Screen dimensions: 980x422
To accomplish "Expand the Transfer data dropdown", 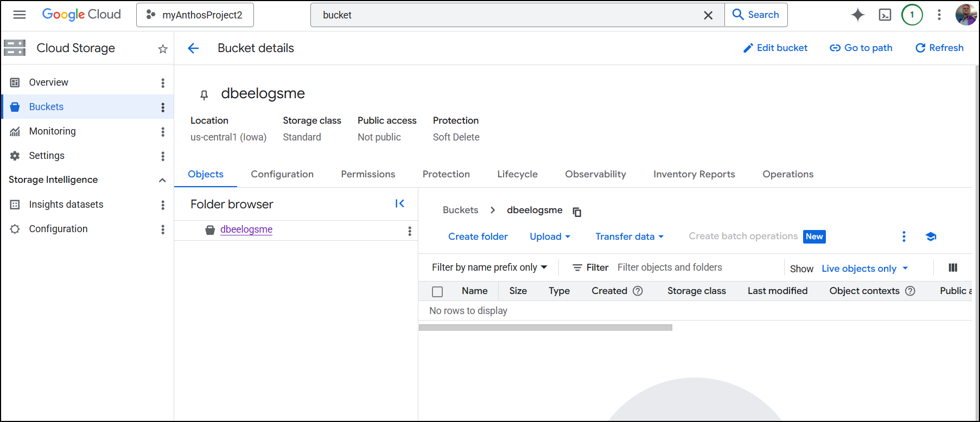I will click(629, 236).
